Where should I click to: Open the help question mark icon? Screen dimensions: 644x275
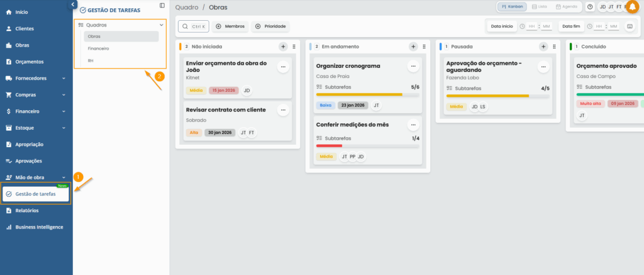pos(590,7)
